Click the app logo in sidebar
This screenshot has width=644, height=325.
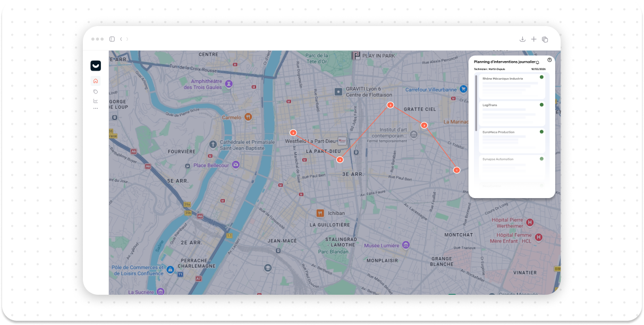tap(96, 66)
